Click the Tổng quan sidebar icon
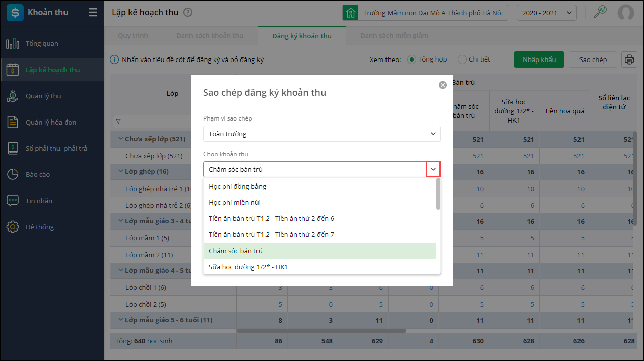 [x=13, y=44]
